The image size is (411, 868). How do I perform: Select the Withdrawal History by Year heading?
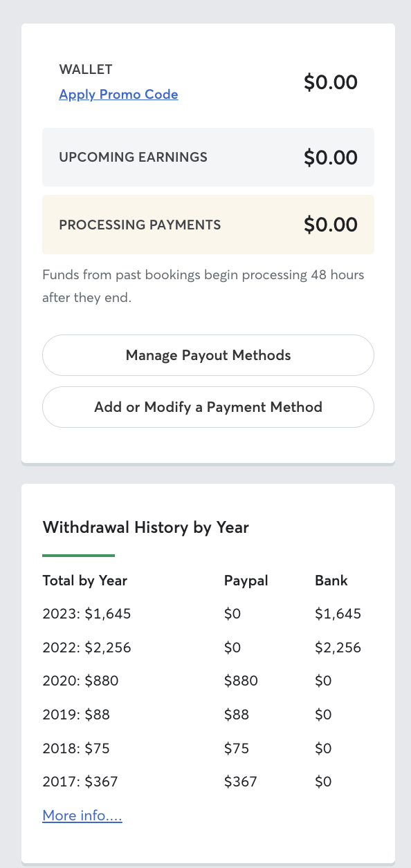pyautogui.click(x=146, y=527)
